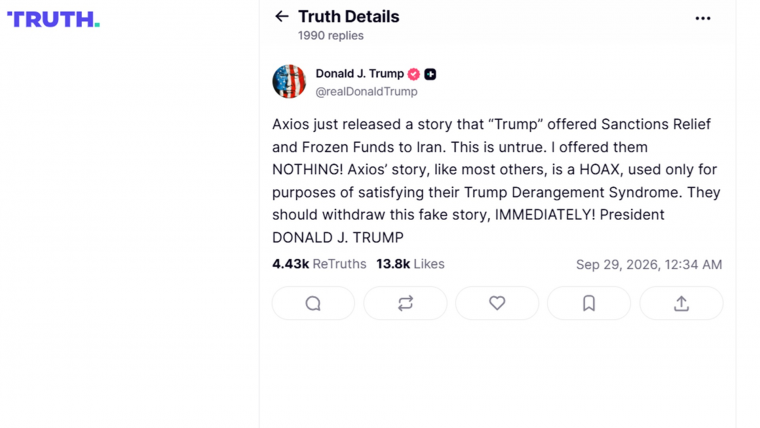Click the DONALD J. TRUMP signature line
This screenshot has width=760, height=428.
[x=338, y=238]
